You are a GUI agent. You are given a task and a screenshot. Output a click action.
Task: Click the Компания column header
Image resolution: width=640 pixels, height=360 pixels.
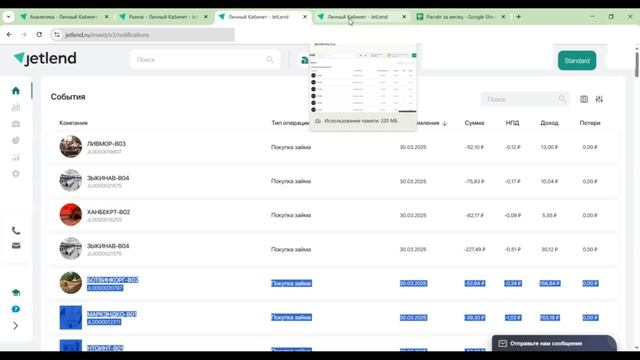point(73,123)
